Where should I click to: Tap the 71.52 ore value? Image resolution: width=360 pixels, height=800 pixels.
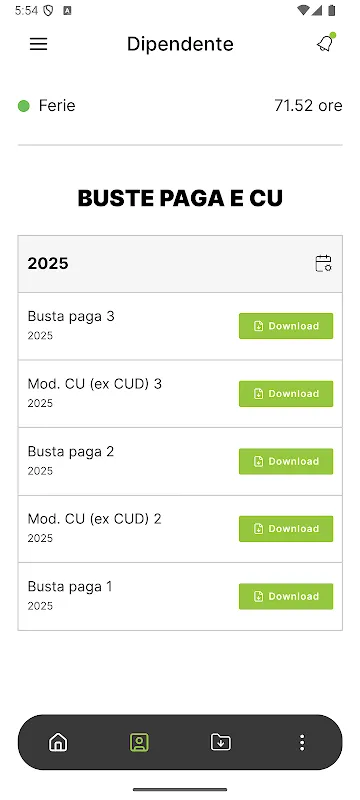pos(308,106)
